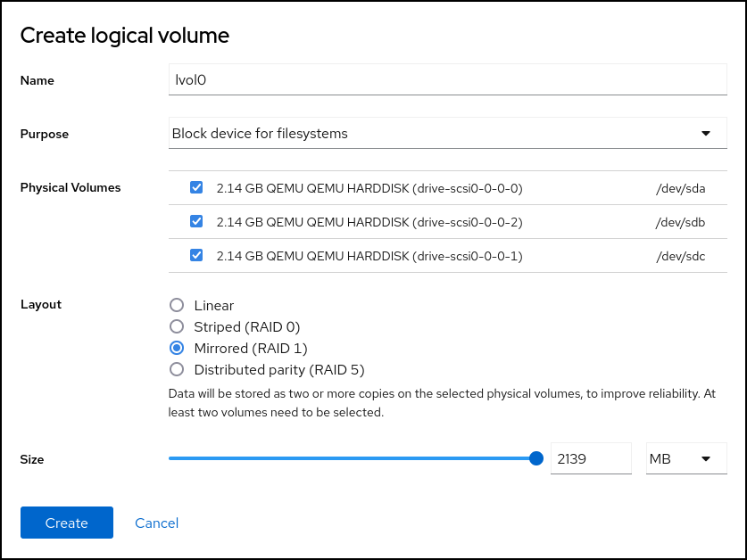Select the Linear layout option
Viewport: 747px width, 560px height.
click(x=177, y=306)
